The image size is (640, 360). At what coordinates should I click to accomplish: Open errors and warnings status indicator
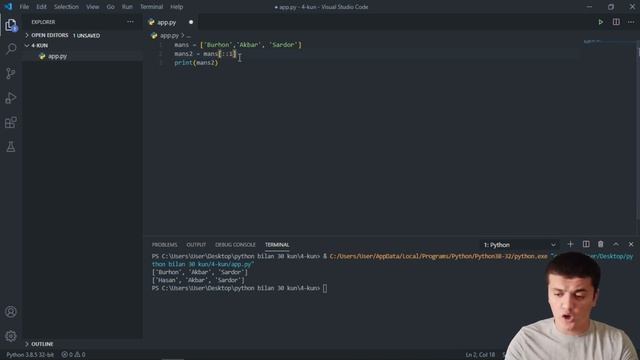pyautogui.click(x=73, y=355)
